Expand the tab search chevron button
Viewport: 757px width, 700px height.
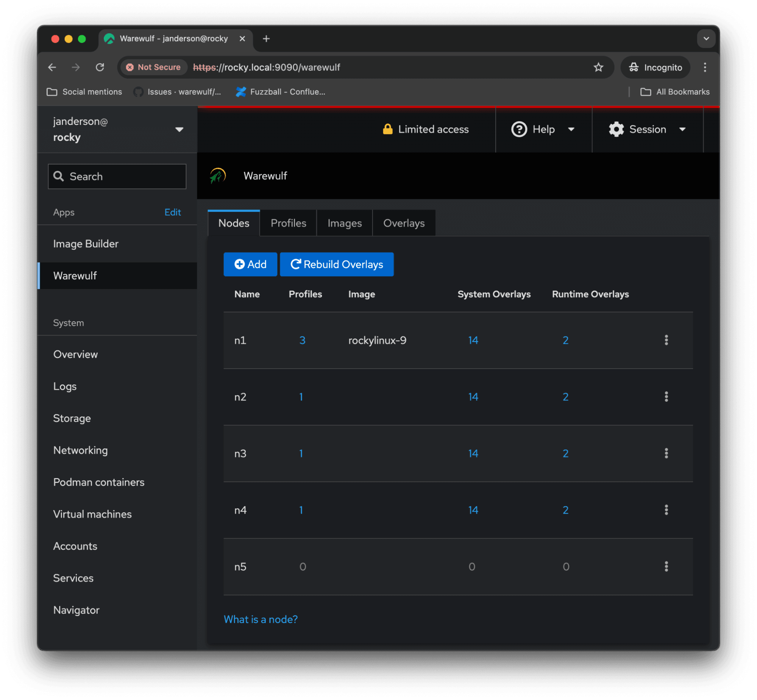pos(706,39)
